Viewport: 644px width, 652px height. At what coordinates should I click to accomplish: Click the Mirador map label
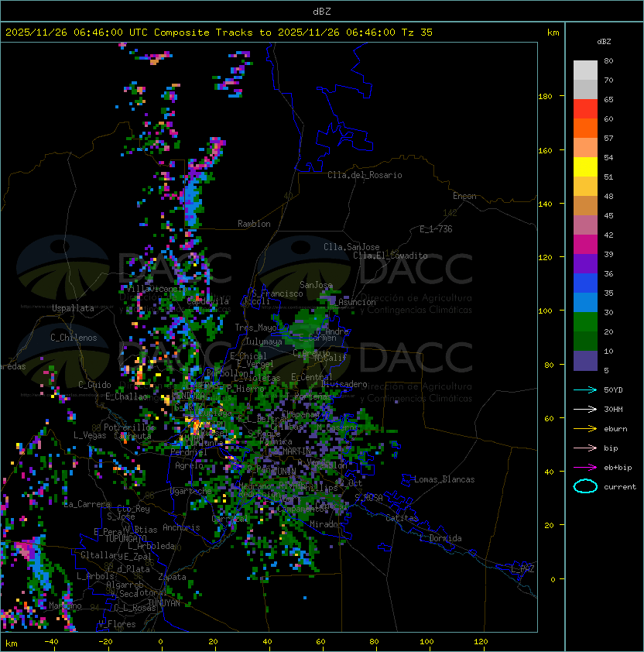(x=326, y=524)
